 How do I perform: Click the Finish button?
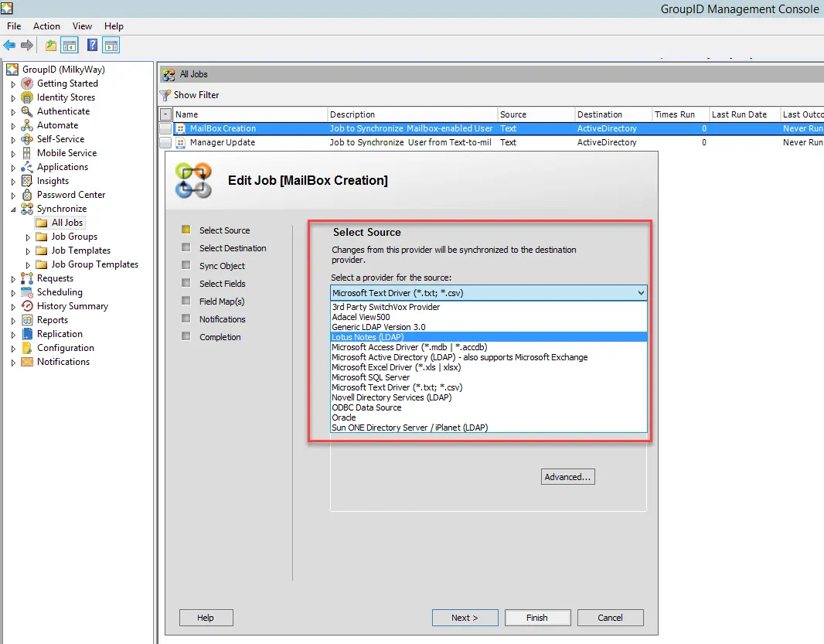coord(537,618)
